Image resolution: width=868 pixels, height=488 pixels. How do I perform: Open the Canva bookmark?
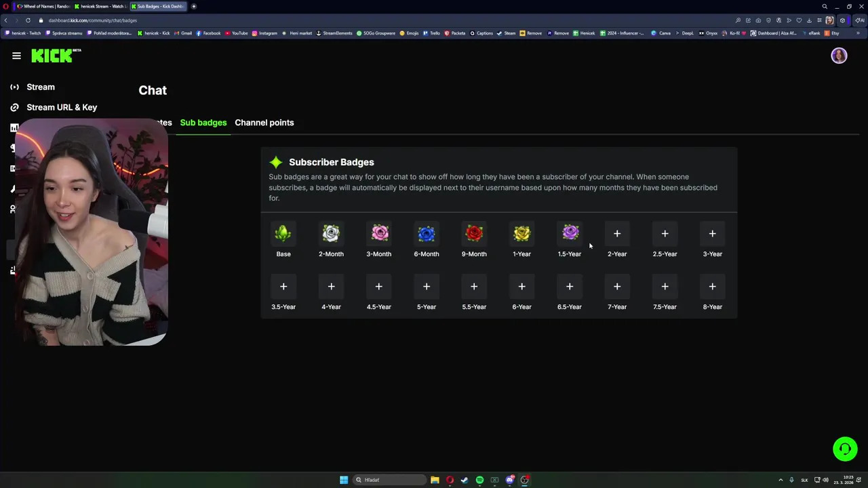(661, 33)
